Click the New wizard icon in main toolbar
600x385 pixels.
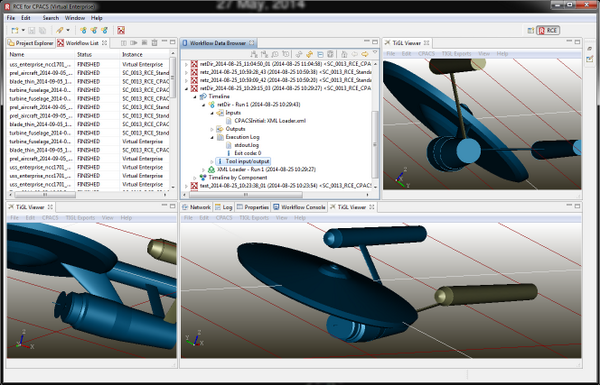[15, 30]
